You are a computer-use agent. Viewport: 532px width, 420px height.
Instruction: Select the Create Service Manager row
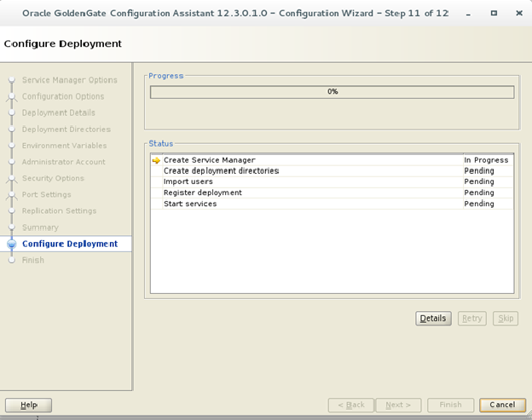tap(332, 160)
